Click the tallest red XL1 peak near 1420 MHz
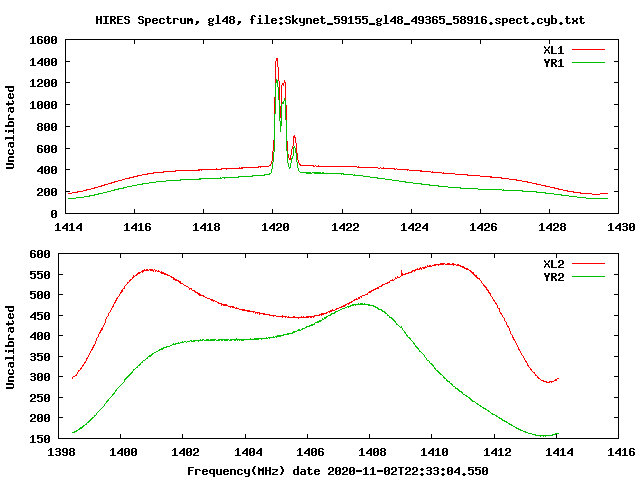This screenshot has width=640, height=480. pos(277,60)
